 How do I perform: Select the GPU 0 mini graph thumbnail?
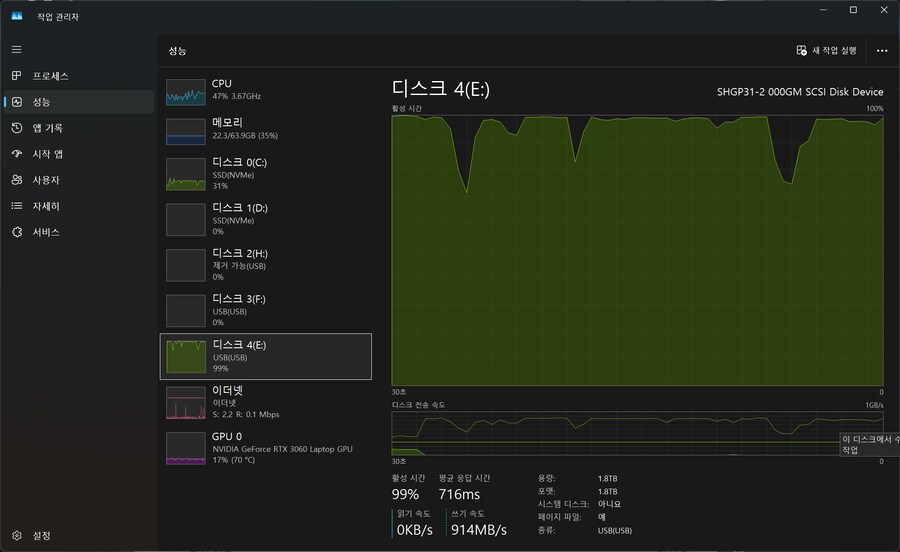pos(185,448)
